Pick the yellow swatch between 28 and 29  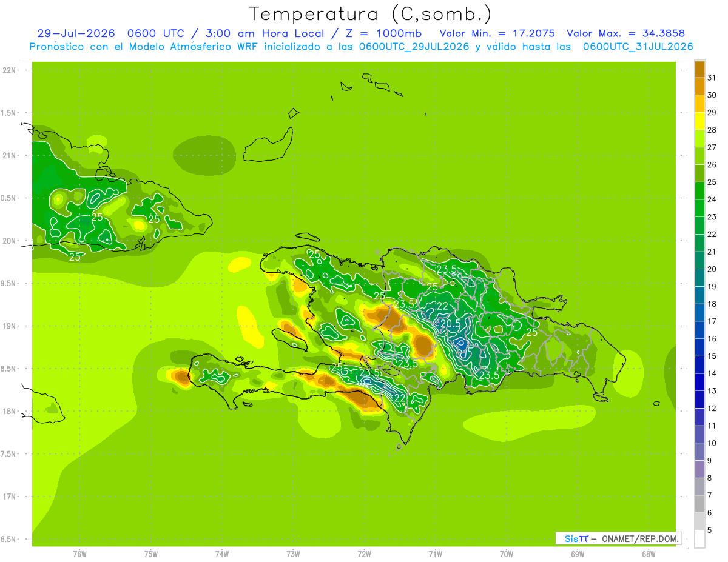click(x=699, y=121)
